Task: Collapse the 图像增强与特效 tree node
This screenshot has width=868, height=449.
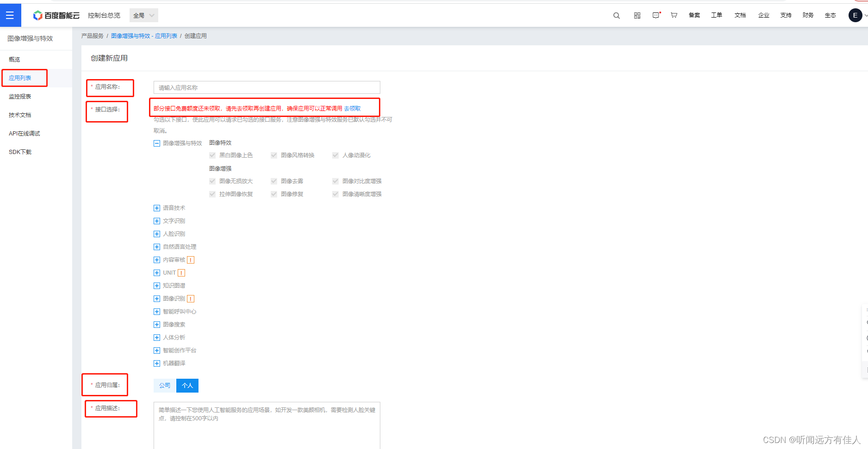Action: click(157, 143)
